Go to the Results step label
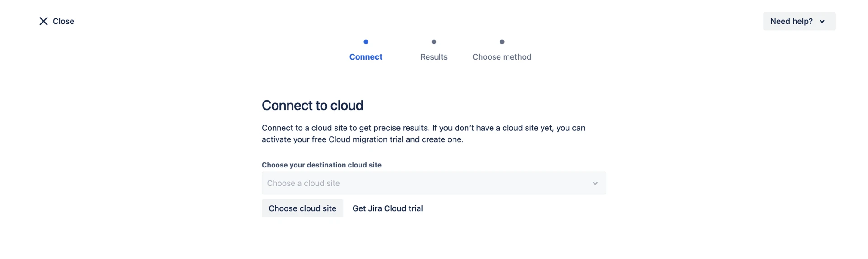Viewport: 868px width, 259px height. tap(434, 57)
